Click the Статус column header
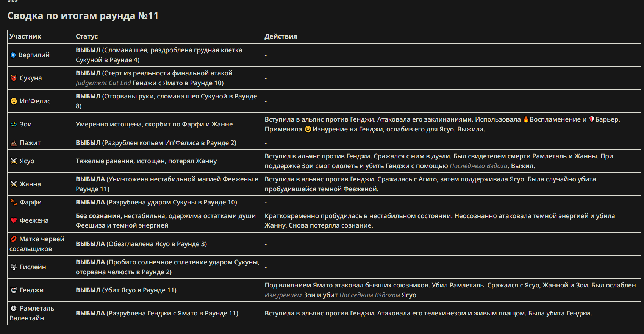The image size is (644, 334). point(87,36)
